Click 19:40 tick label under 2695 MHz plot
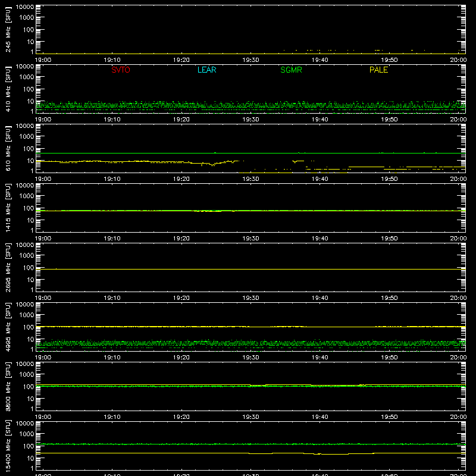Viewport: 476px width, 476px height. [320, 298]
